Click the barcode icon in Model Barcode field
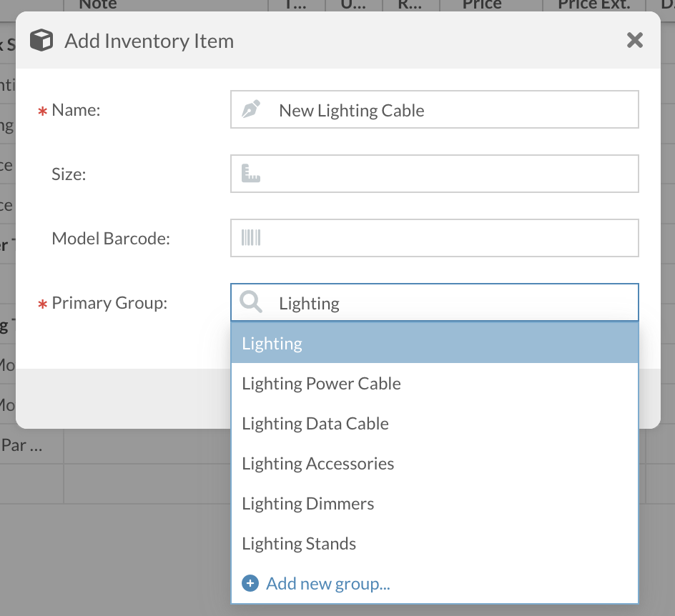 click(251, 238)
